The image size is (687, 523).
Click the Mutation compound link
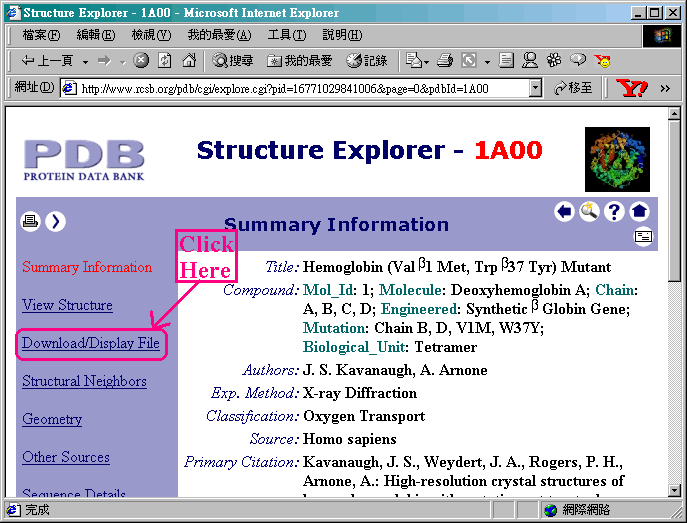click(x=334, y=328)
